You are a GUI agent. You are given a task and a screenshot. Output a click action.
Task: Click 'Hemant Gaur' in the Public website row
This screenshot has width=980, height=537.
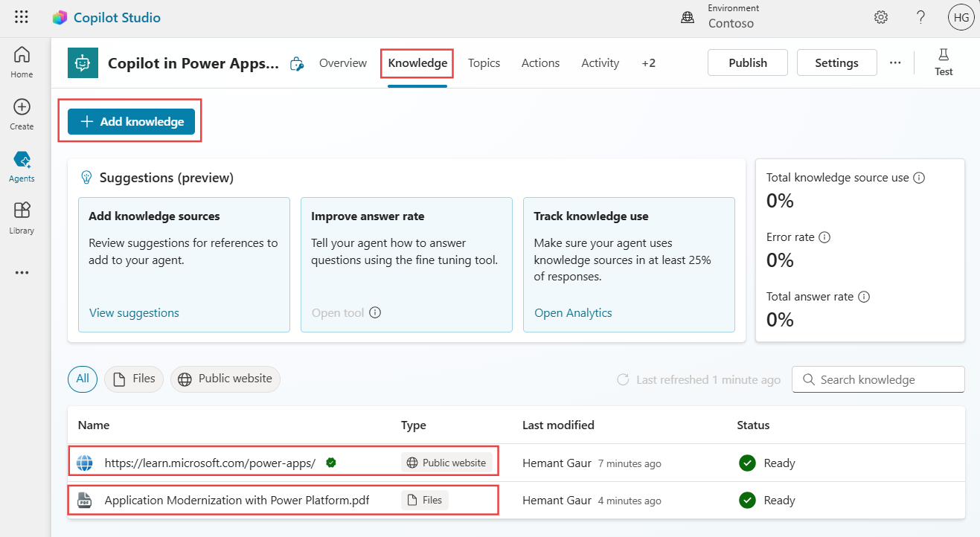(557, 463)
